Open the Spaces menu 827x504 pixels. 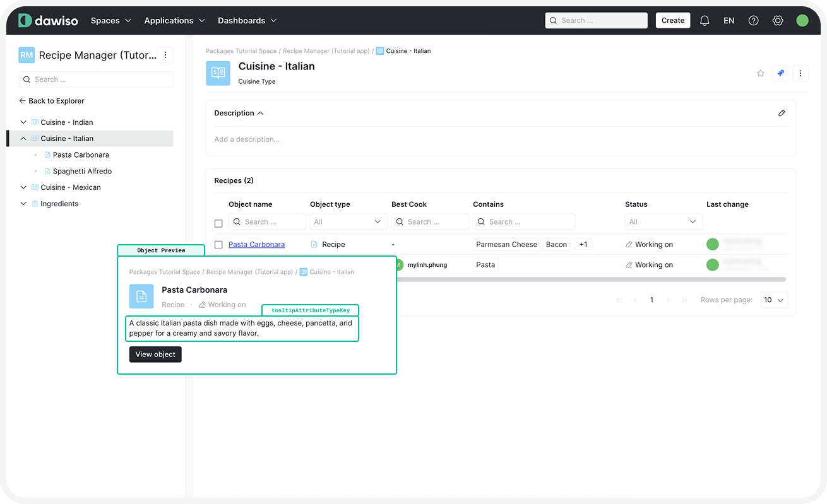pyautogui.click(x=110, y=21)
